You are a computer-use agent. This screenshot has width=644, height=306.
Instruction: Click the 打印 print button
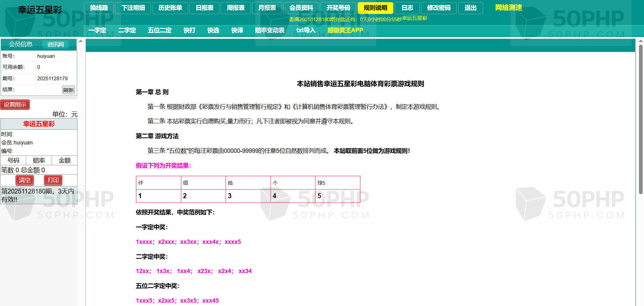(x=53, y=180)
